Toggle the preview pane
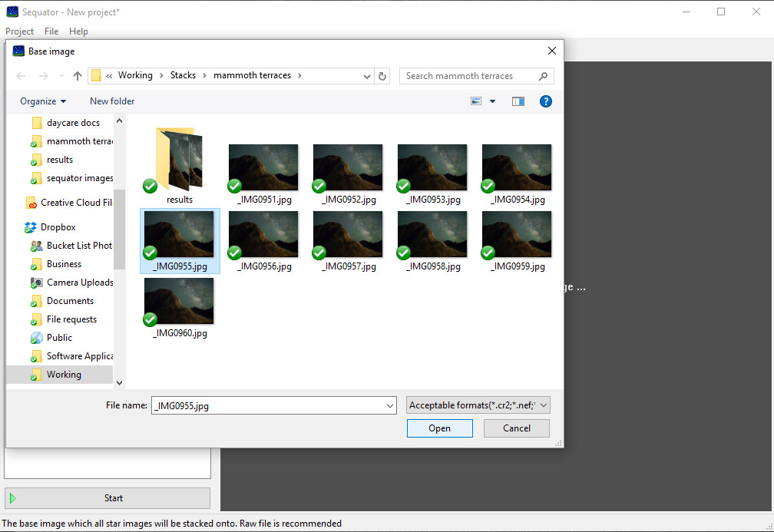The width and height of the screenshot is (774, 532). 518,101
